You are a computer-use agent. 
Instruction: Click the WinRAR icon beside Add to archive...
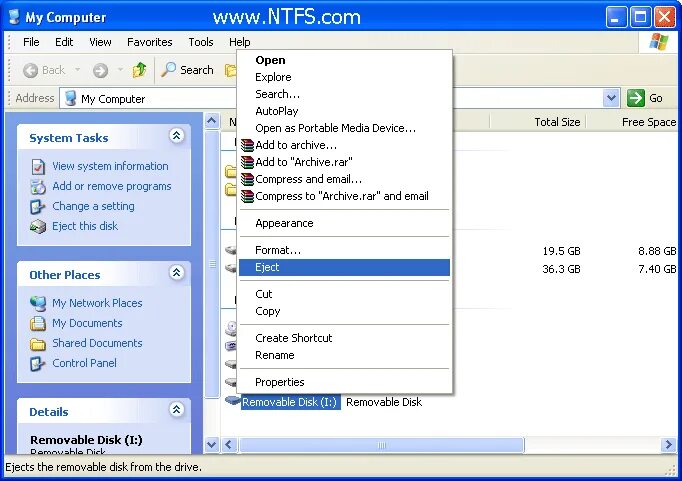(x=247, y=145)
